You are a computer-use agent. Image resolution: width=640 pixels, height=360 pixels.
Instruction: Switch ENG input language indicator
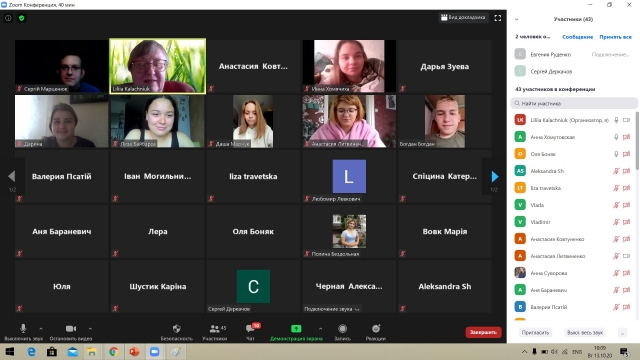tap(577, 352)
